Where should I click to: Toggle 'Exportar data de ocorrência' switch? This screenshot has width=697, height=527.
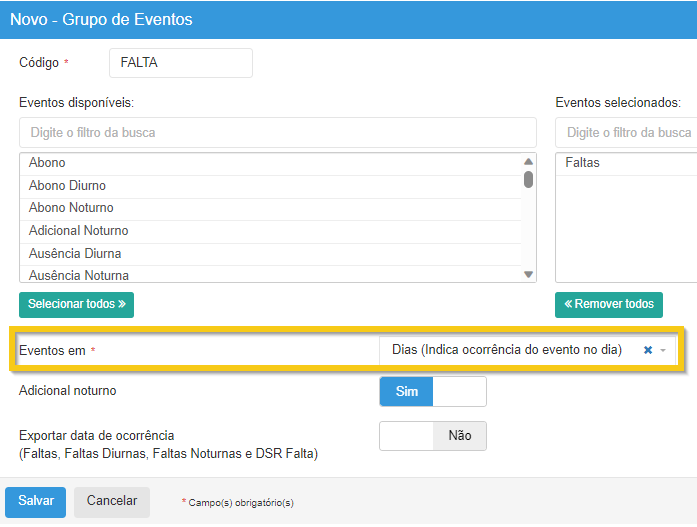coord(432,436)
